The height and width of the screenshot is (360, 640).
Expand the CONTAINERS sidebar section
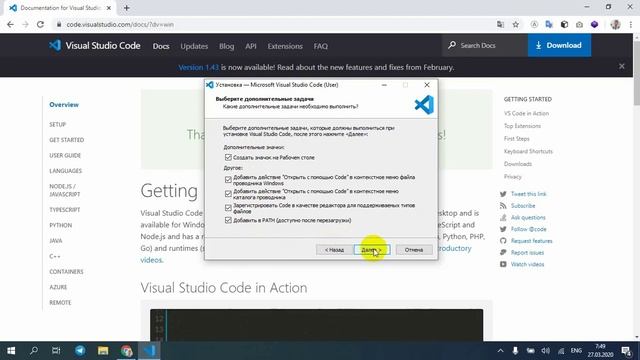click(x=66, y=272)
